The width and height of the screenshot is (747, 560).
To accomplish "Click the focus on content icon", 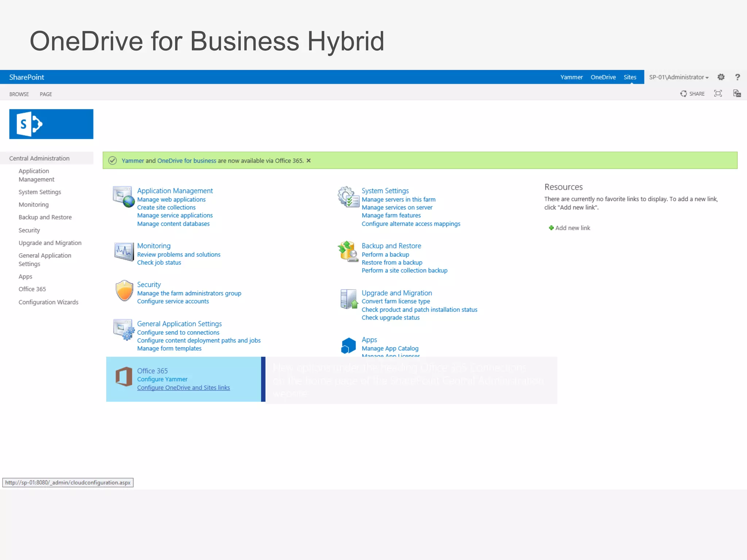I will pyautogui.click(x=718, y=93).
